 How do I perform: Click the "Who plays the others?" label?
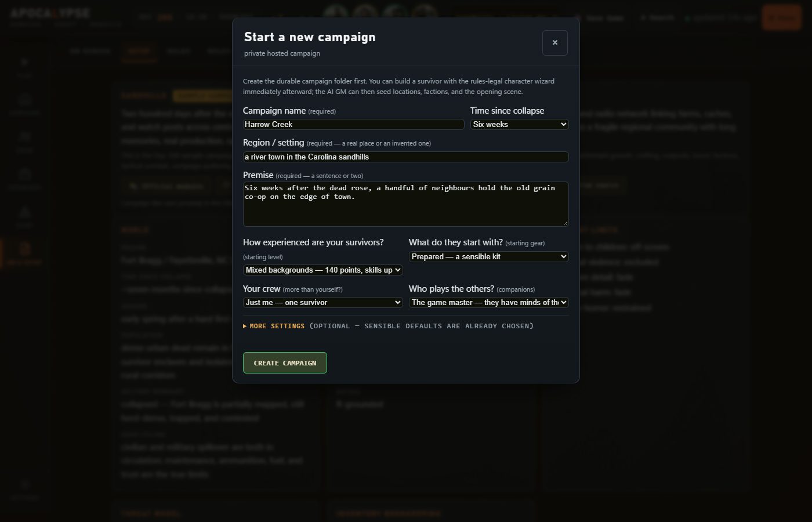pyautogui.click(x=452, y=289)
